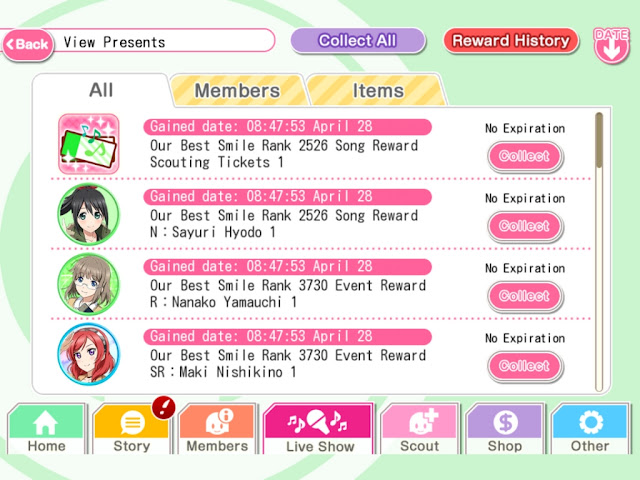Viewport: 640px width, 480px height.
Task: Open the Members menu at bottom
Action: tap(218, 429)
